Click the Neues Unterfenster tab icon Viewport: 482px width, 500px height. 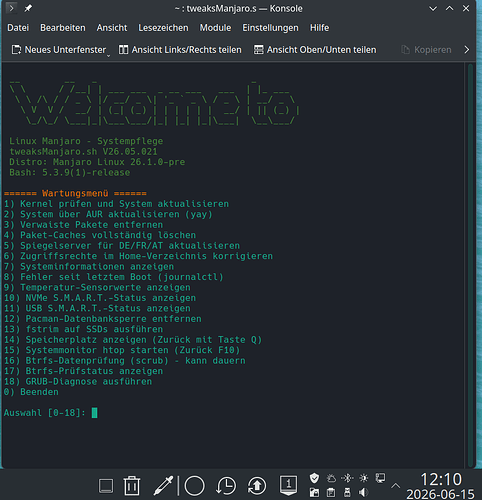(16, 50)
